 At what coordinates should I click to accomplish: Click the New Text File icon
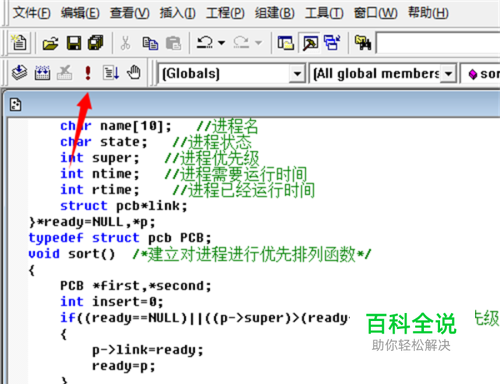19,43
